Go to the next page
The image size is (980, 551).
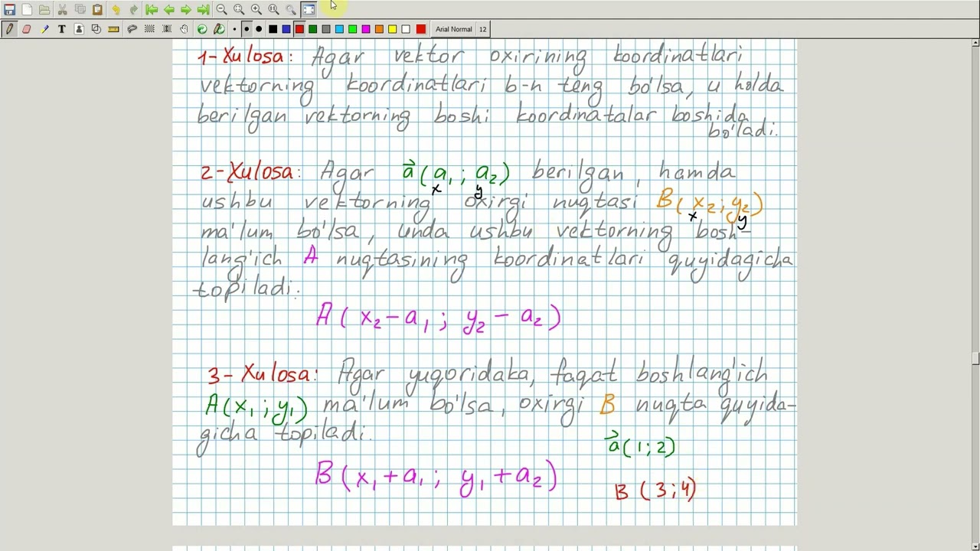pos(186,9)
